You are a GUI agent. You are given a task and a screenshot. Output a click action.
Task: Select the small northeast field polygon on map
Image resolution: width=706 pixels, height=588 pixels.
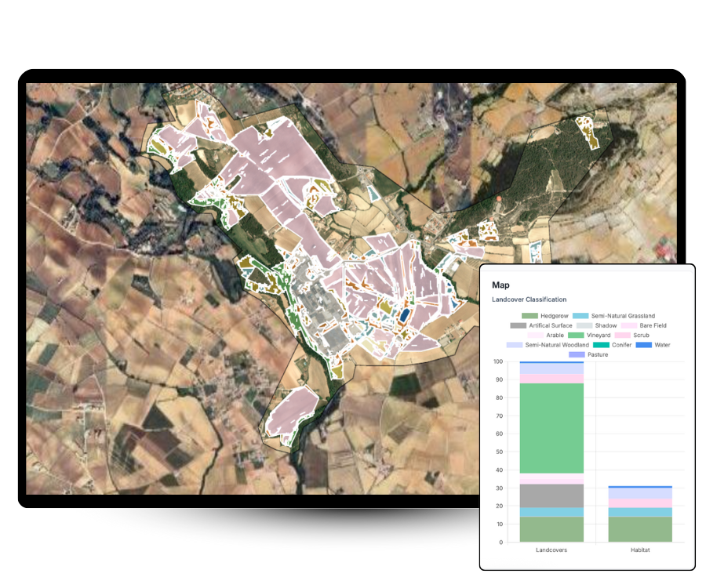click(x=588, y=131)
